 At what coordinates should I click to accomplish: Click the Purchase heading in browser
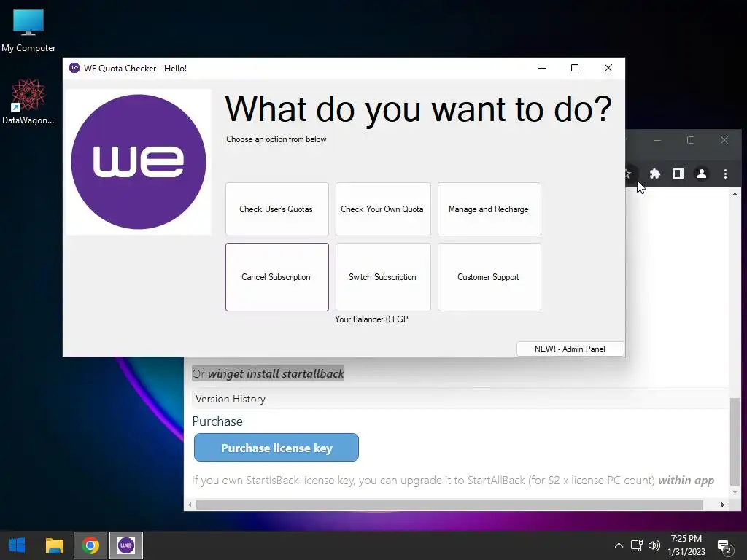click(217, 421)
